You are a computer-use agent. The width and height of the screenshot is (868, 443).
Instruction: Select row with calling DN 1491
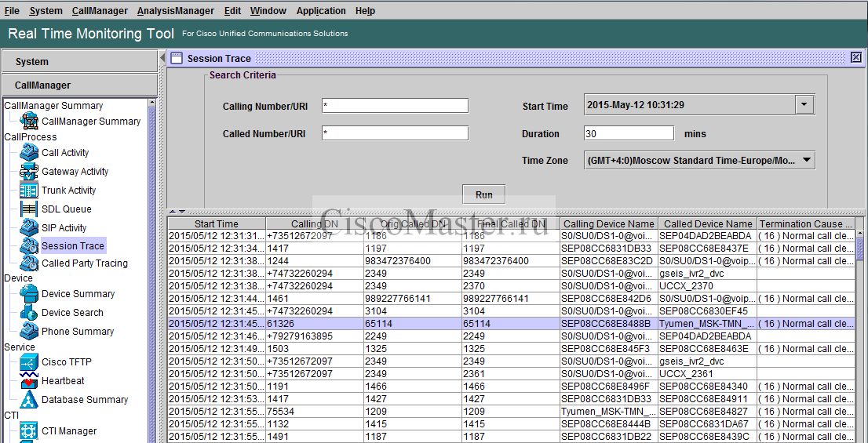512,437
